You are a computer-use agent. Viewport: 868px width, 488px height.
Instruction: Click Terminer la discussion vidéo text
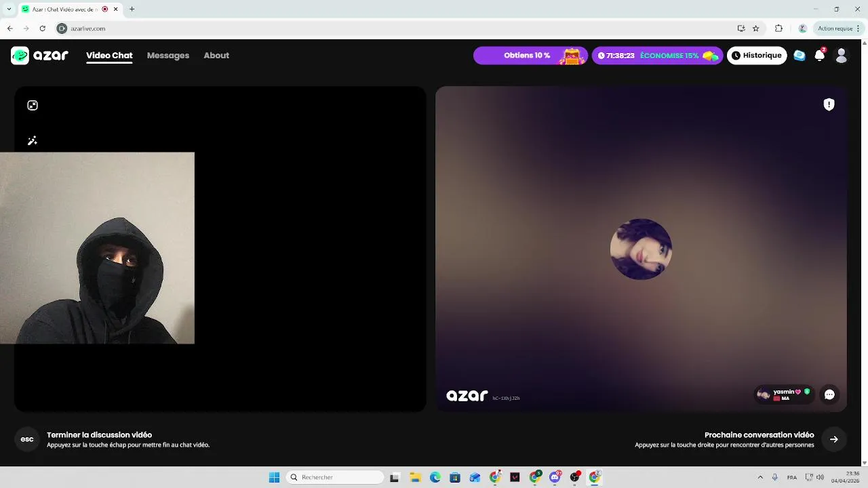[99, 434]
